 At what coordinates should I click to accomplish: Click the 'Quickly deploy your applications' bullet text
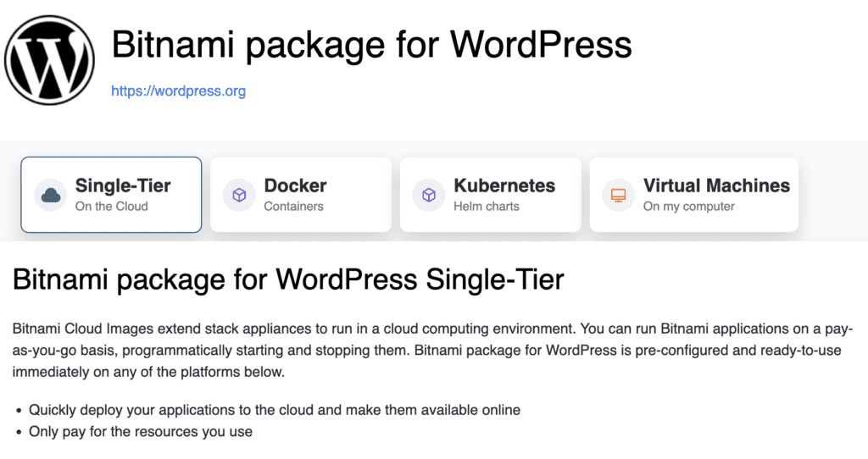pos(275,410)
